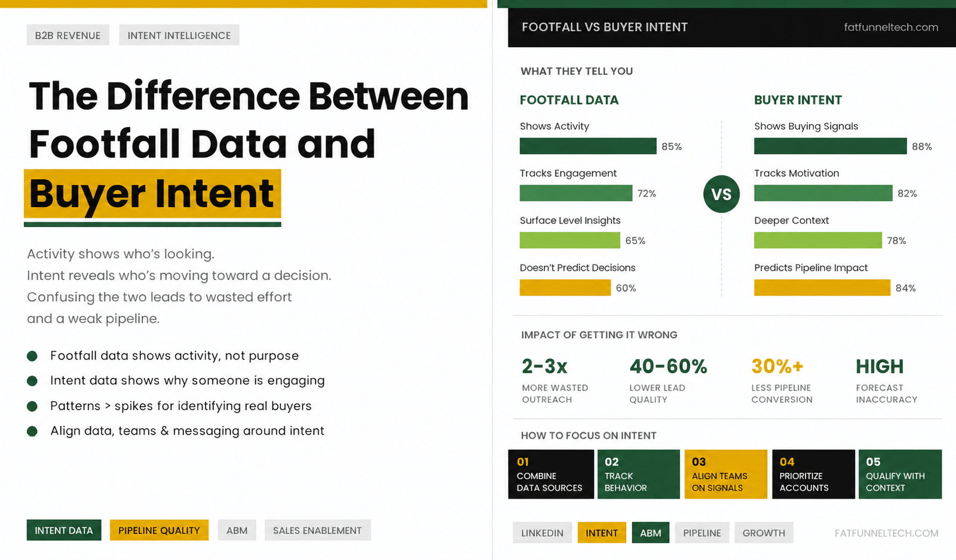The height and width of the screenshot is (560, 956).
Task: Click the INTENT DATA green tag
Action: tap(64, 530)
